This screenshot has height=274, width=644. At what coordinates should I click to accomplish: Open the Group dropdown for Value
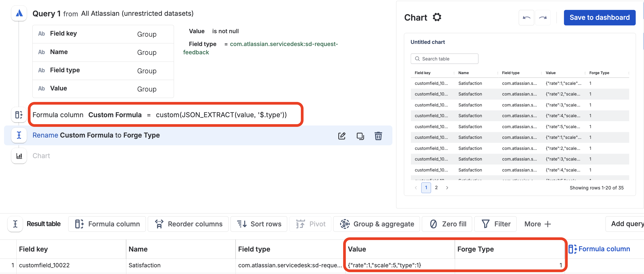point(147,89)
